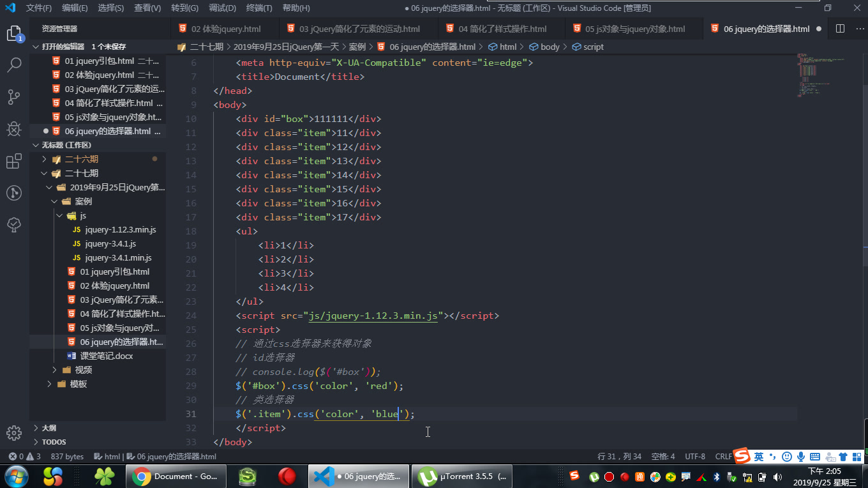Open the Manage gear in the activity bar
Image resolution: width=868 pixels, height=488 pixels.
tap(14, 433)
